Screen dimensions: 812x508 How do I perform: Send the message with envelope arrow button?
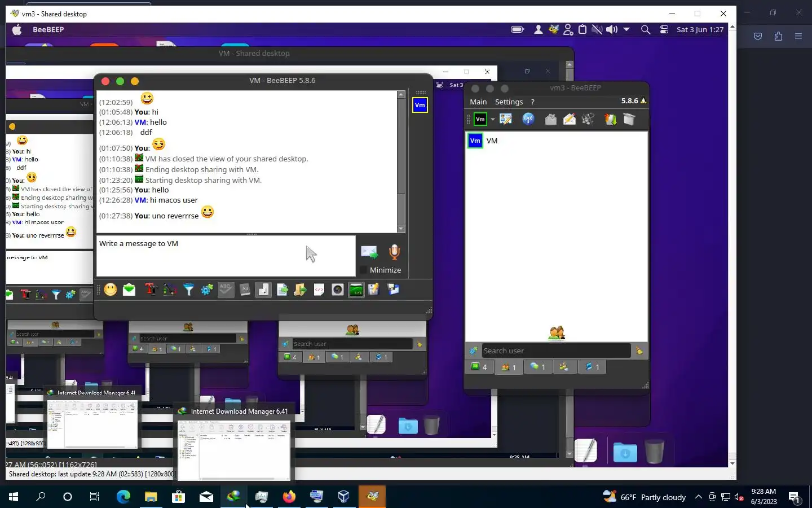(x=369, y=252)
